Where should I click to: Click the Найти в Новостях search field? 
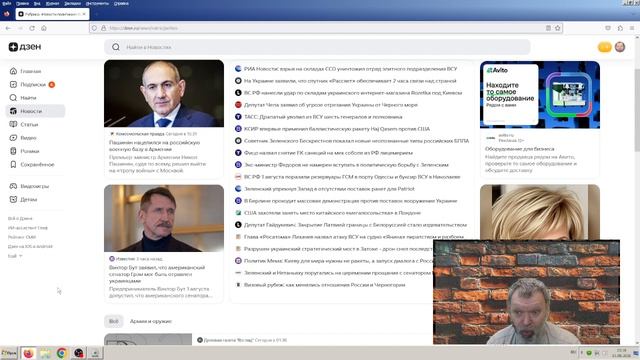point(317,47)
